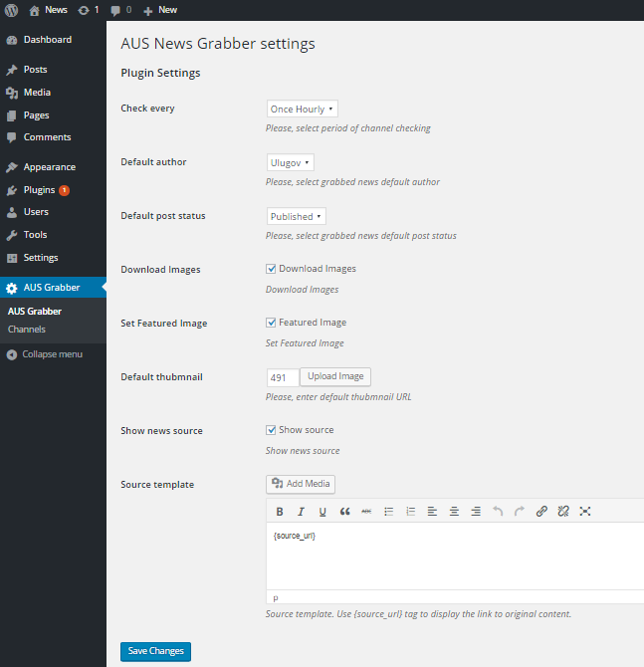Toggle fullscreen editor mode
The image size is (644, 667).
(x=585, y=512)
